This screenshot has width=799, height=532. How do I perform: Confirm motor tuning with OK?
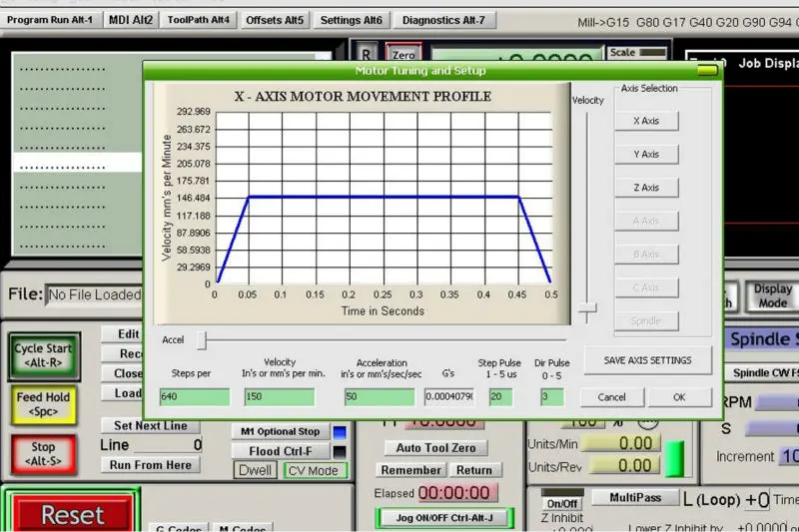coord(679,397)
